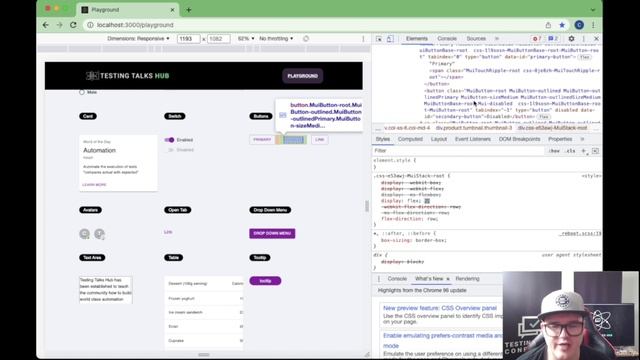Viewport: 640px width, 360px height.
Task: Open the drawer three-dot menu icon
Action: [379, 279]
